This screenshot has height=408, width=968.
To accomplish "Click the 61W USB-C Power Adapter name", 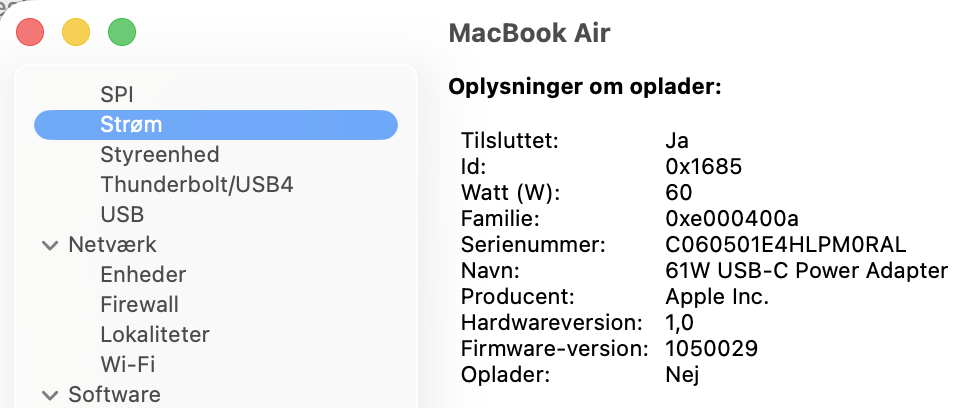I will pyautogui.click(x=806, y=270).
